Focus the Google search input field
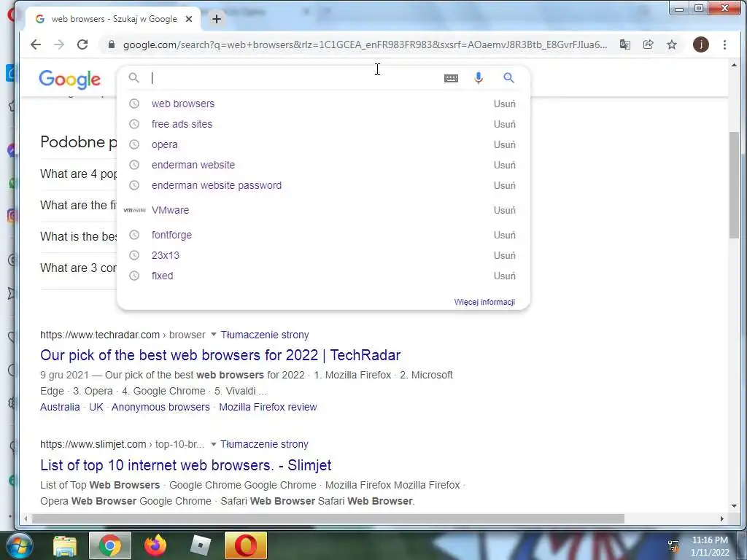 tap(293, 78)
